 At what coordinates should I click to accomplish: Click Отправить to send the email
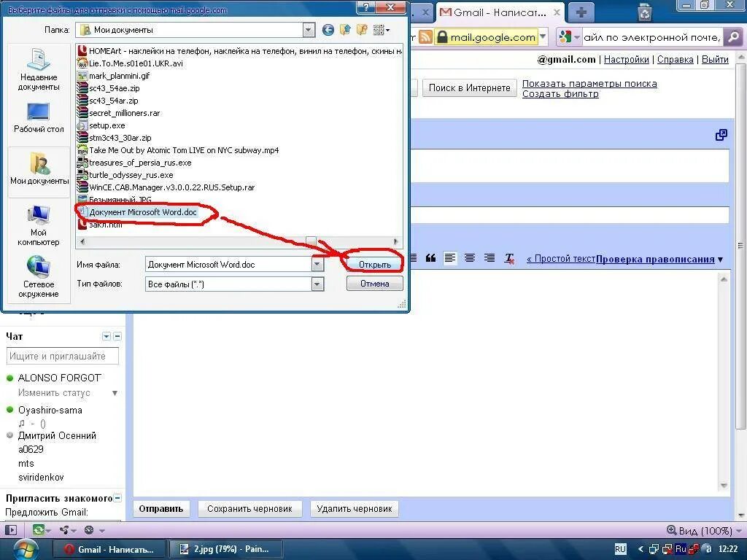tap(161, 508)
